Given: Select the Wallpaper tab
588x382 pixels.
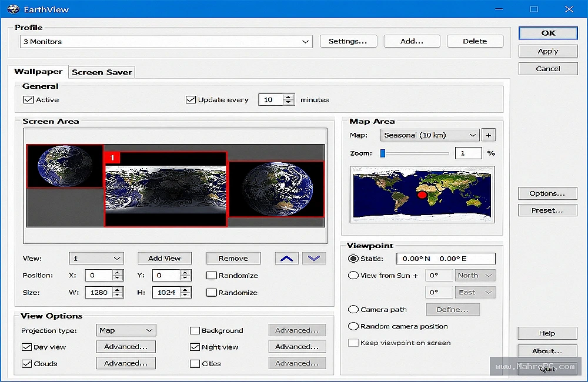Looking at the screenshot, I should (38, 71).
